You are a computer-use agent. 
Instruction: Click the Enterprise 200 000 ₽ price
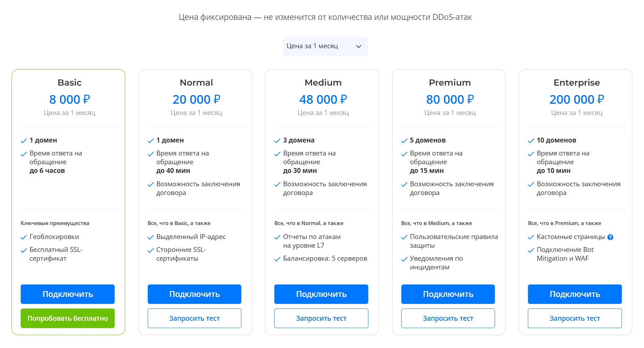click(x=576, y=100)
